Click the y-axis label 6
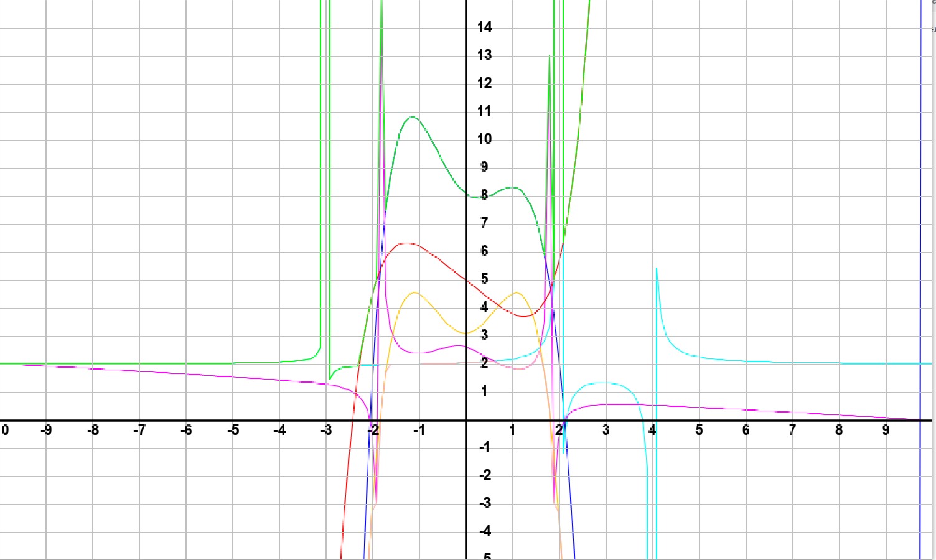 pyautogui.click(x=484, y=251)
